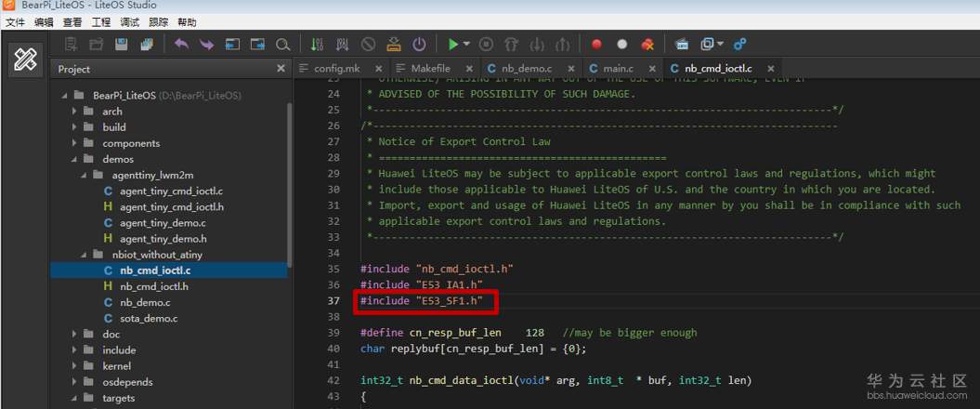Close the nb_cmd_ioctl.c tab

[771, 69]
